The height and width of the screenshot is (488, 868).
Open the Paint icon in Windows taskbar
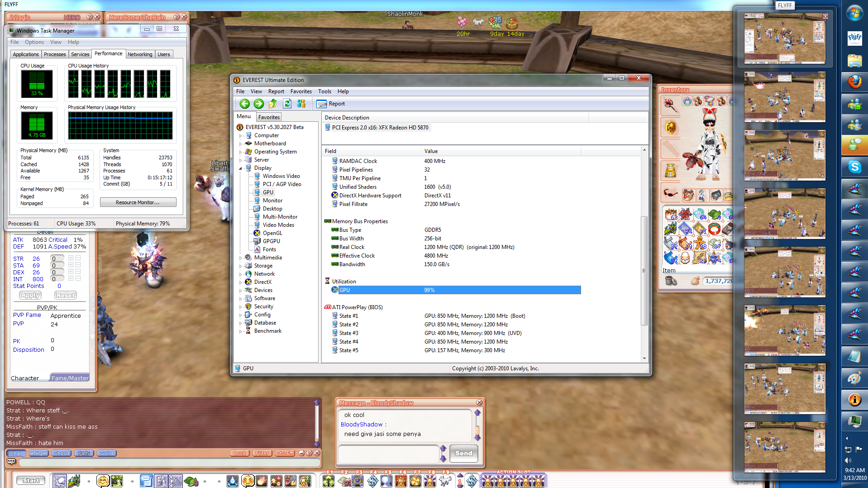(x=854, y=378)
